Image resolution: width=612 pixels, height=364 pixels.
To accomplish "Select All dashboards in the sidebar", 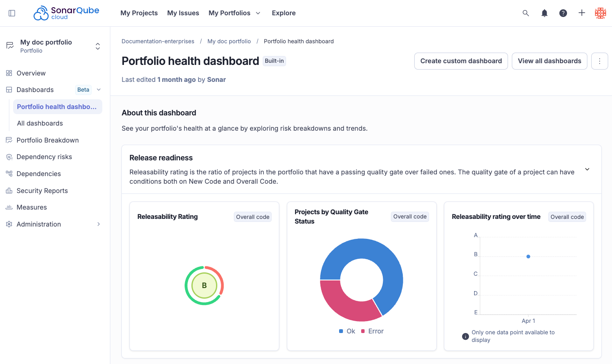I will pyautogui.click(x=40, y=123).
